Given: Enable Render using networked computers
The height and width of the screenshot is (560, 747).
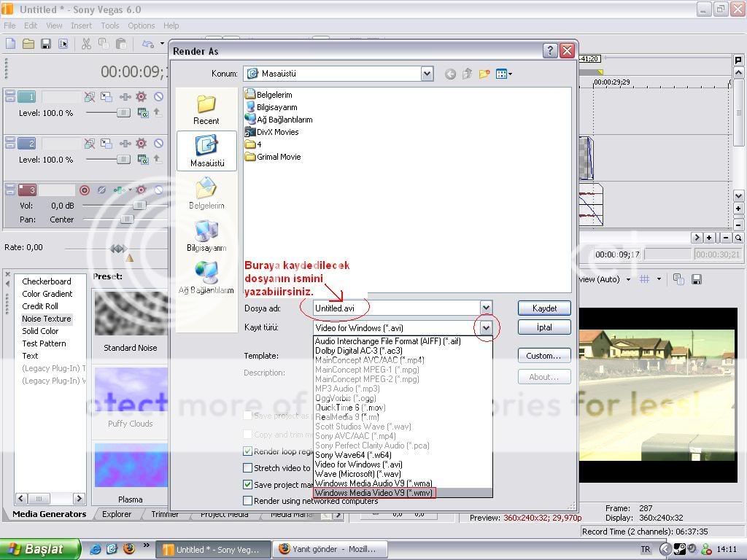Looking at the screenshot, I should click(248, 501).
